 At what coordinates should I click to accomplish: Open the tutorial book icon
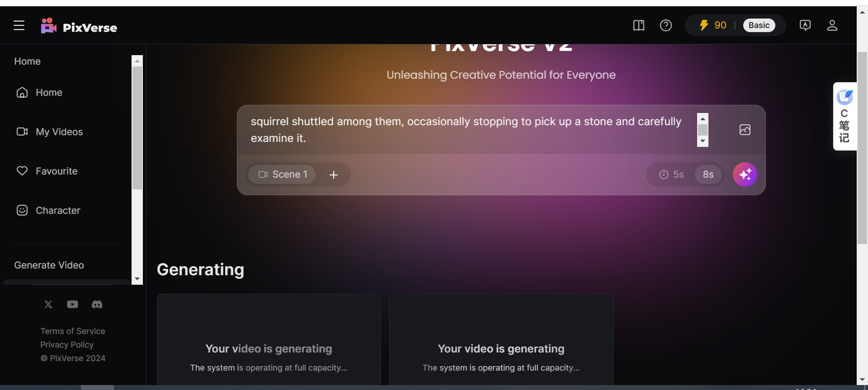(x=638, y=25)
